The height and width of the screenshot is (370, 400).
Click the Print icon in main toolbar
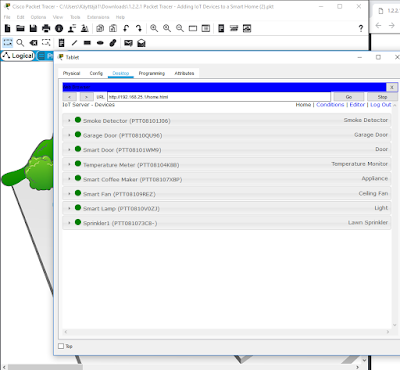point(46,29)
